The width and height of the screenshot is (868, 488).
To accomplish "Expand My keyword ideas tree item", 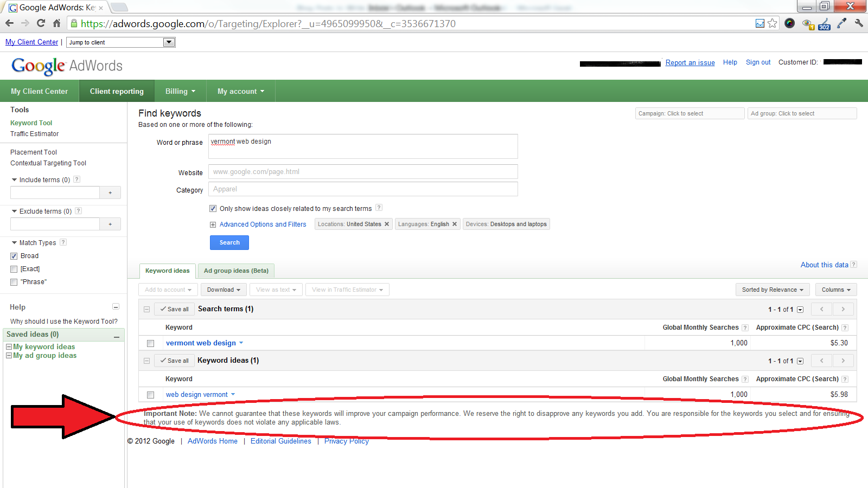I will coord(9,346).
